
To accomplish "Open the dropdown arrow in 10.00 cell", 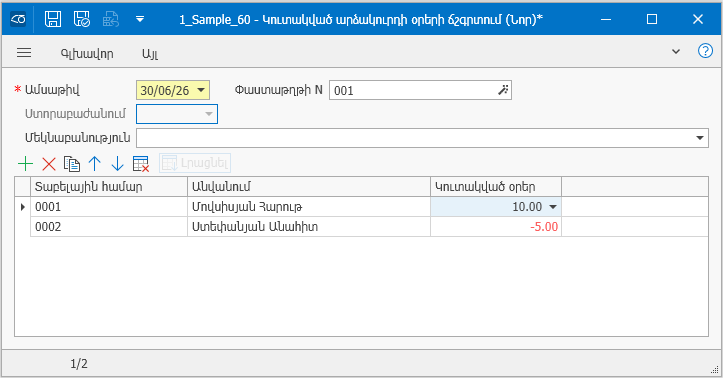I will 553,207.
